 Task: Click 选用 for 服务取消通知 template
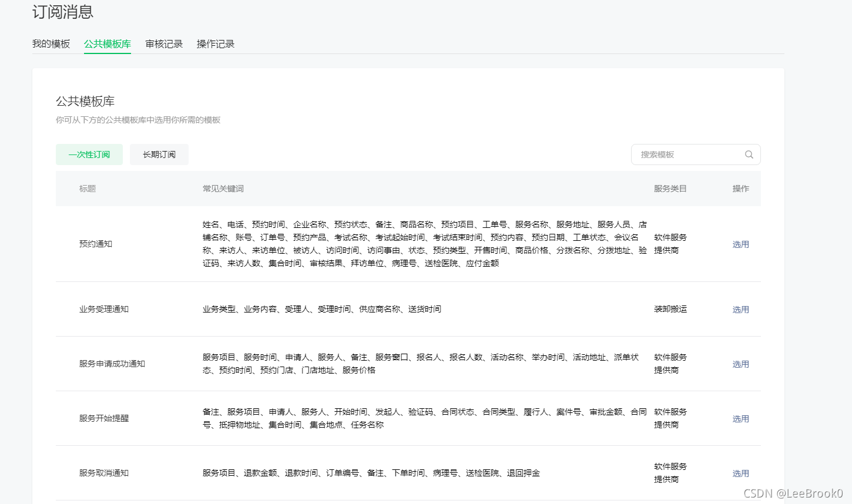pyautogui.click(x=740, y=473)
